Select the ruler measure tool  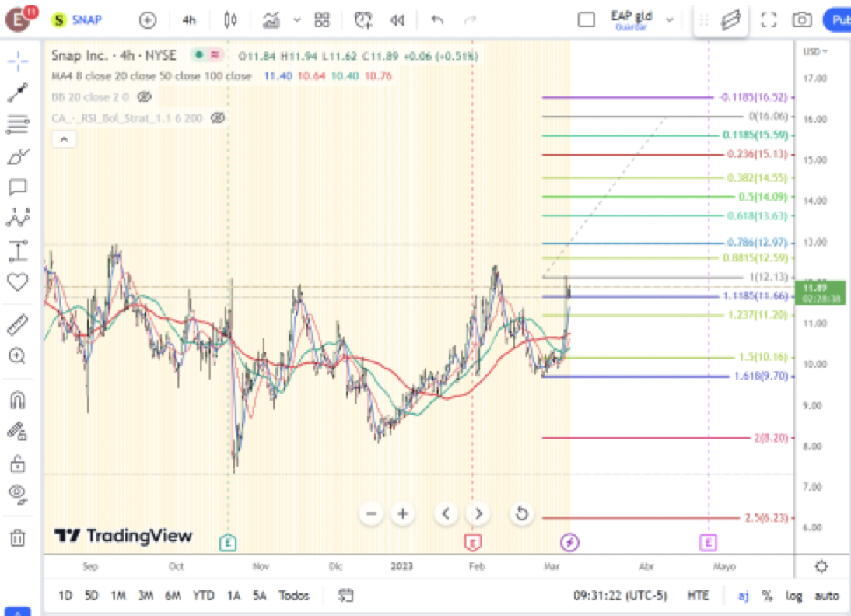(18, 325)
